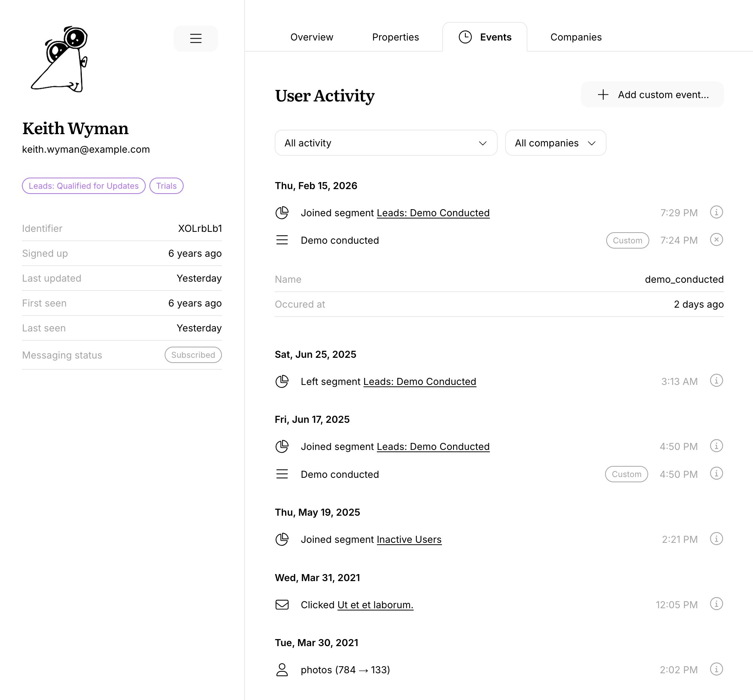The image size is (753, 700).
Task: Click the lines icon beside the Jun 17 Demo conducted event
Action: 282,474
